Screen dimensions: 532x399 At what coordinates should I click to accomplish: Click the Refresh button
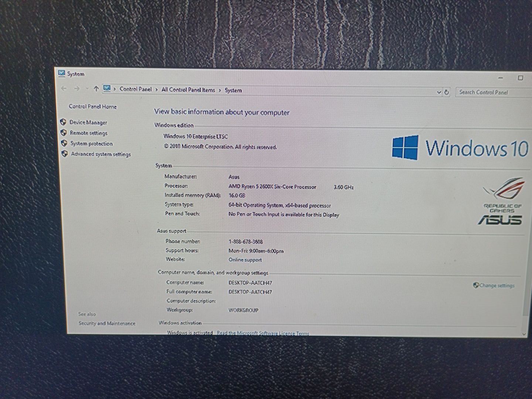click(447, 92)
